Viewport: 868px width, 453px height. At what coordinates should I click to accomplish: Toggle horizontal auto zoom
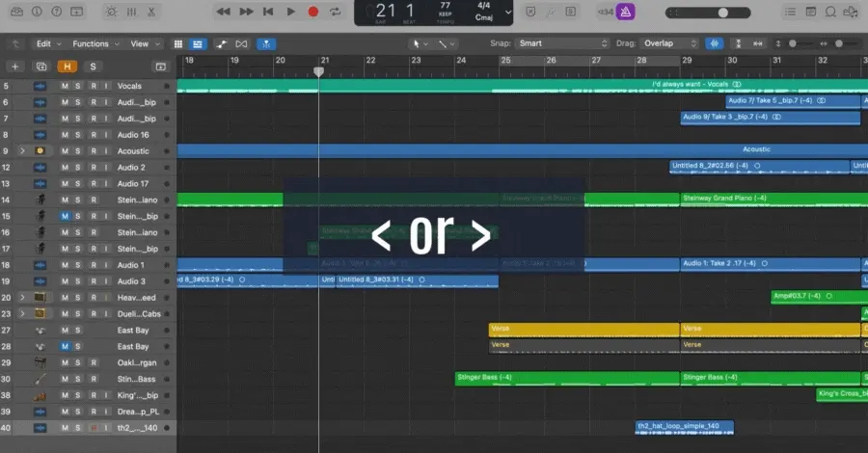point(758,43)
